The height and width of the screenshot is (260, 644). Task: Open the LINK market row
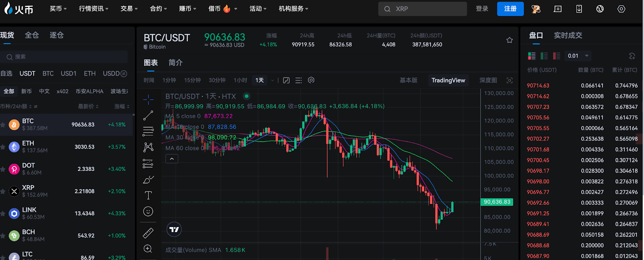click(66, 213)
